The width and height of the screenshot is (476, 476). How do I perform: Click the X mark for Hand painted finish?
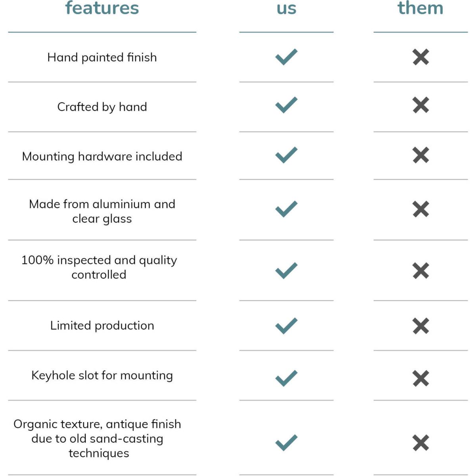(420, 57)
